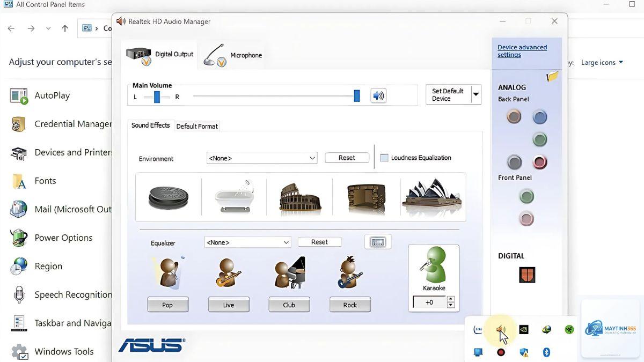The image size is (644, 362).
Task: Decrease the Karaoke key value
Action: [451, 305]
